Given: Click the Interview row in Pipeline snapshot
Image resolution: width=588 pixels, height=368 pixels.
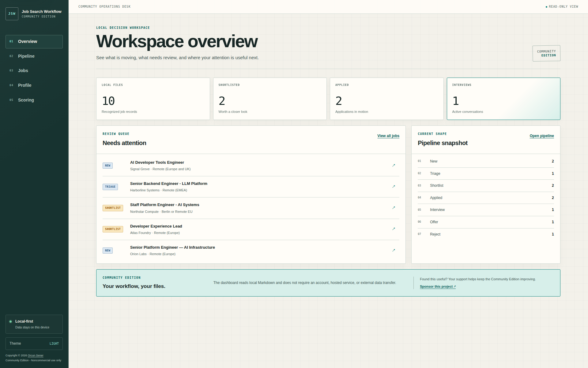Looking at the screenshot, I should pyautogui.click(x=486, y=210).
